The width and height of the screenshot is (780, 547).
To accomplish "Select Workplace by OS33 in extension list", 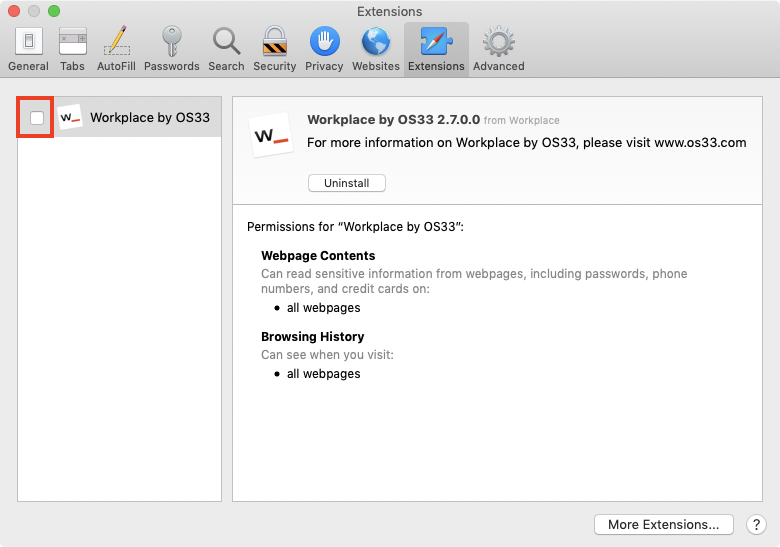I will click(119, 117).
